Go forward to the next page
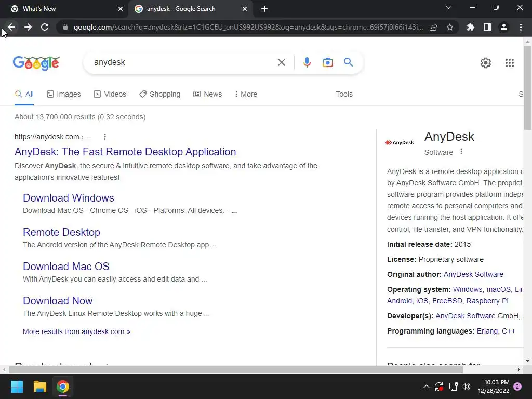Image resolution: width=532 pixels, height=399 pixels. (x=28, y=27)
